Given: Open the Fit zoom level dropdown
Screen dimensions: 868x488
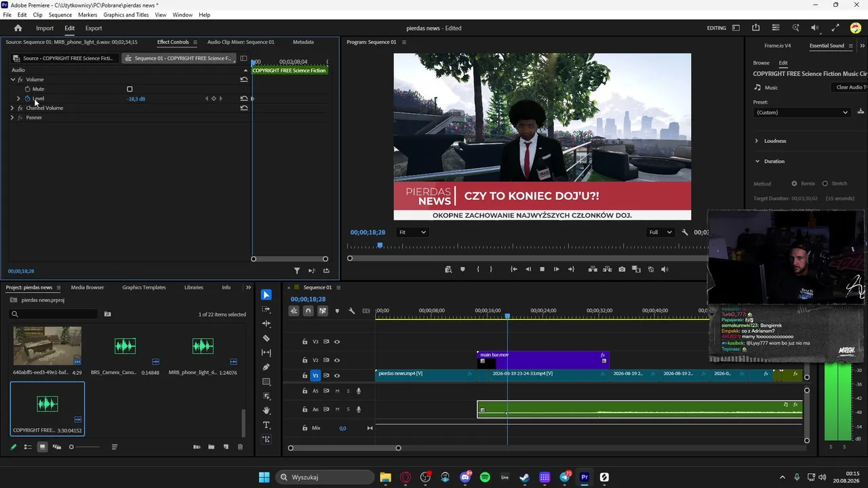Looking at the screenshot, I should [412, 232].
